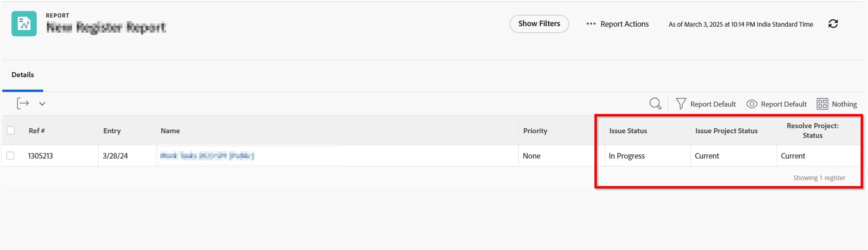
Task: Toggle the select-all header checkbox
Action: click(11, 131)
